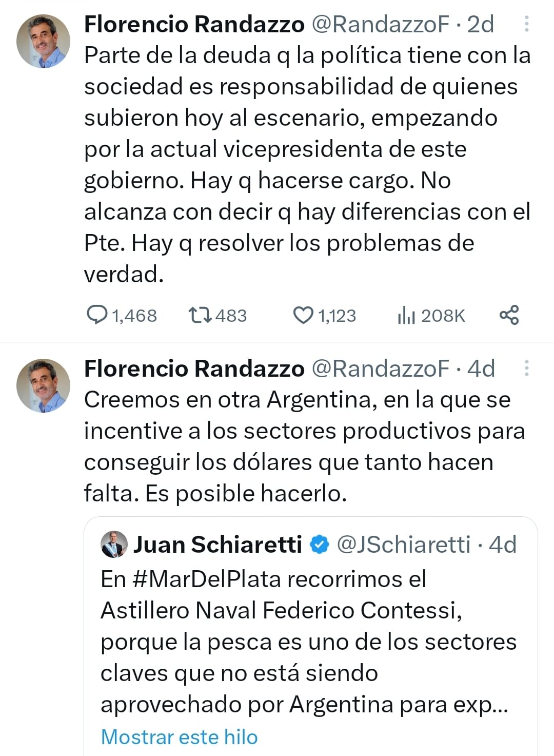Click the @RandazzoF handle on second tweet
554x756 pixels.
[380, 369]
